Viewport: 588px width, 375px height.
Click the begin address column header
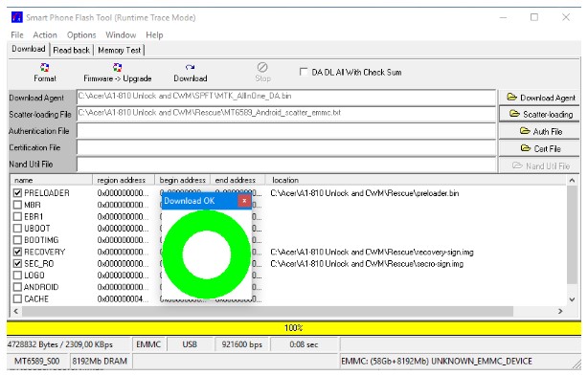tap(183, 180)
